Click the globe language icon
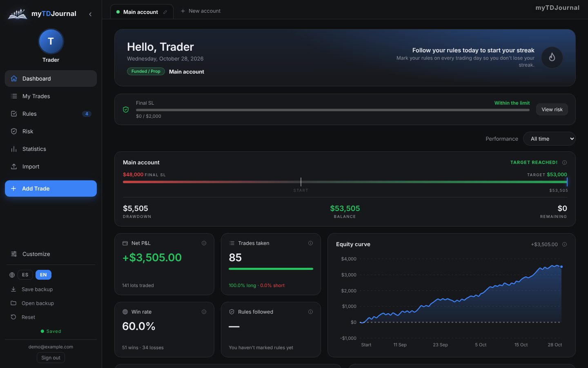The width and height of the screenshot is (588, 368). 12,275
